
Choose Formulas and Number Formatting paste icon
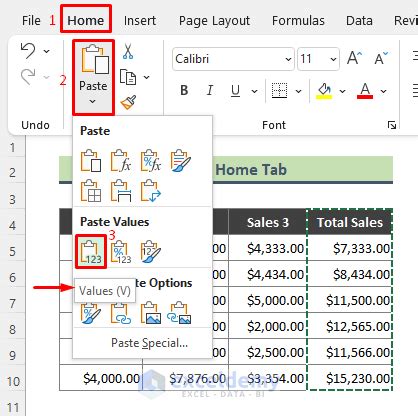[151, 161]
